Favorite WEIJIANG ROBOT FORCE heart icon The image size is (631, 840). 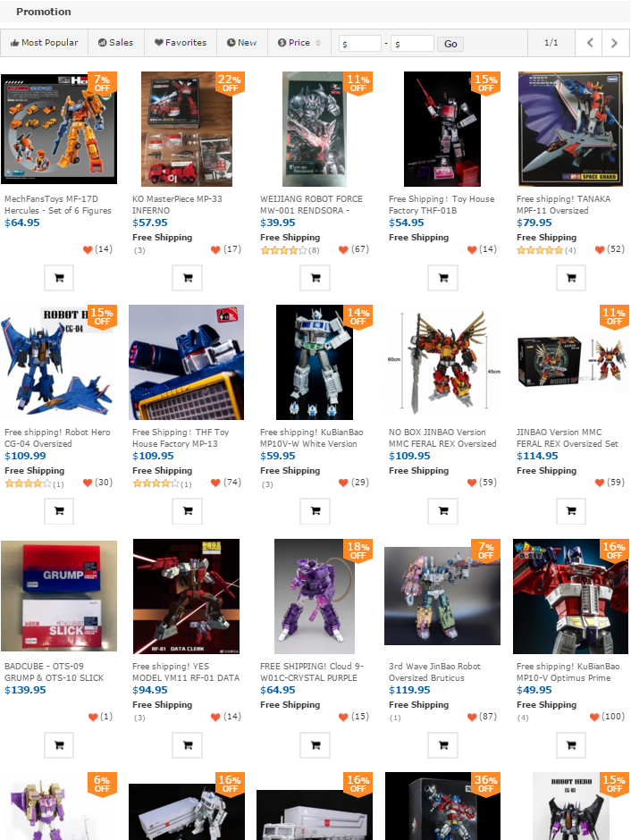[343, 249]
